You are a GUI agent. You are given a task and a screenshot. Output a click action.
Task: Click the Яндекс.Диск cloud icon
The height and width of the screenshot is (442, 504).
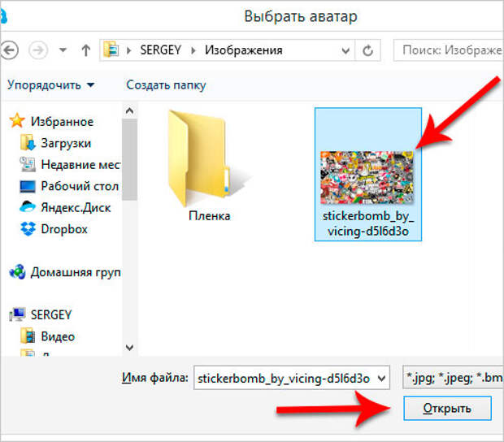(28, 207)
